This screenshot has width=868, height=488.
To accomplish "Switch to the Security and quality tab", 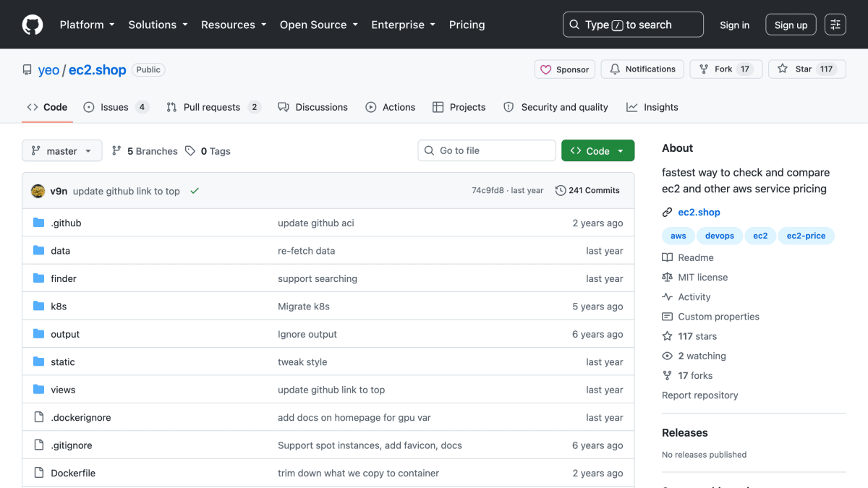I will (556, 107).
